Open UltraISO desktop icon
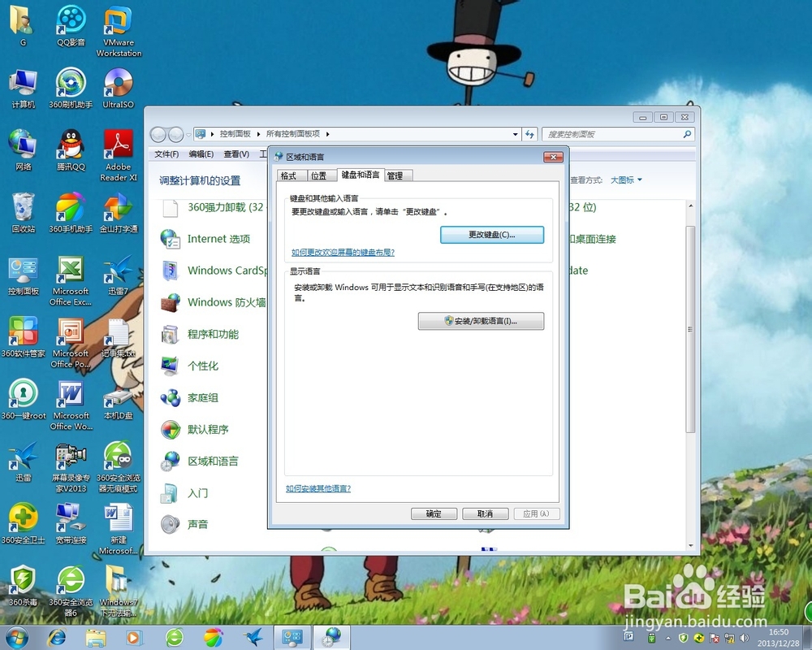 (119, 88)
